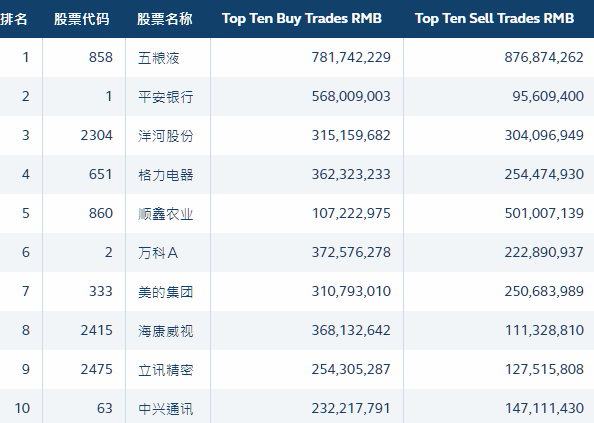Select the 海康威视 cell

pyautogui.click(x=166, y=331)
